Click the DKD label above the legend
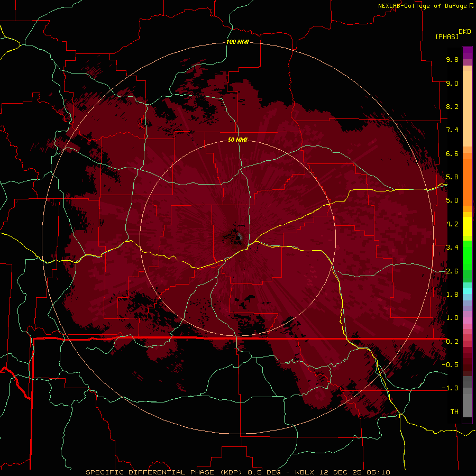476x476 pixels. click(x=465, y=32)
